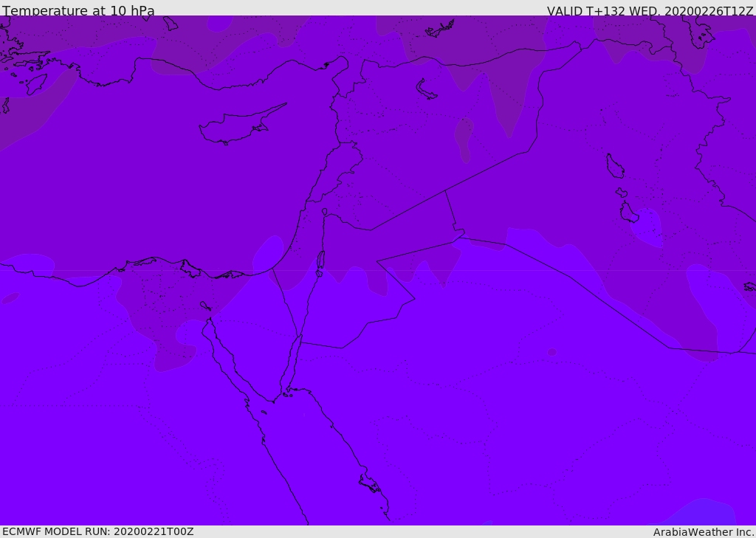The image size is (756, 538).
Task: Click the Red Sea islands near the bottom
Action: point(369,483)
